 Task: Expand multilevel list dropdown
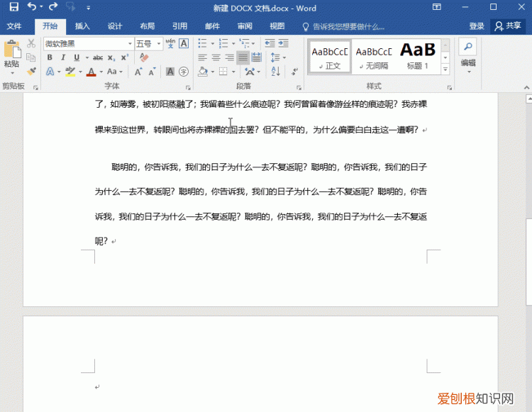coord(253,43)
